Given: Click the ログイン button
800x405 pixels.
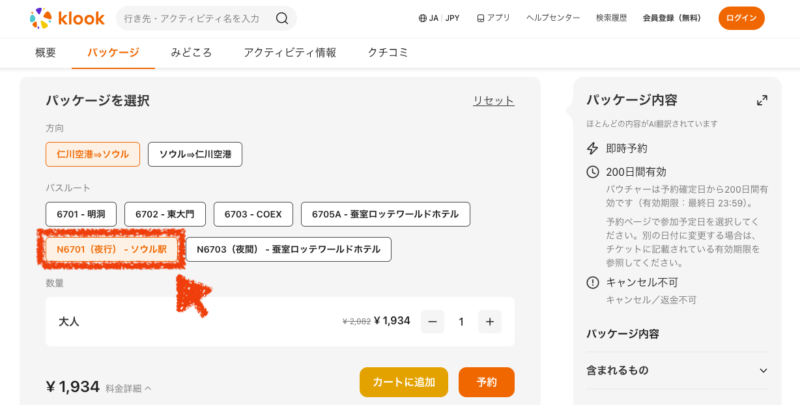Looking at the screenshot, I should pos(741,18).
